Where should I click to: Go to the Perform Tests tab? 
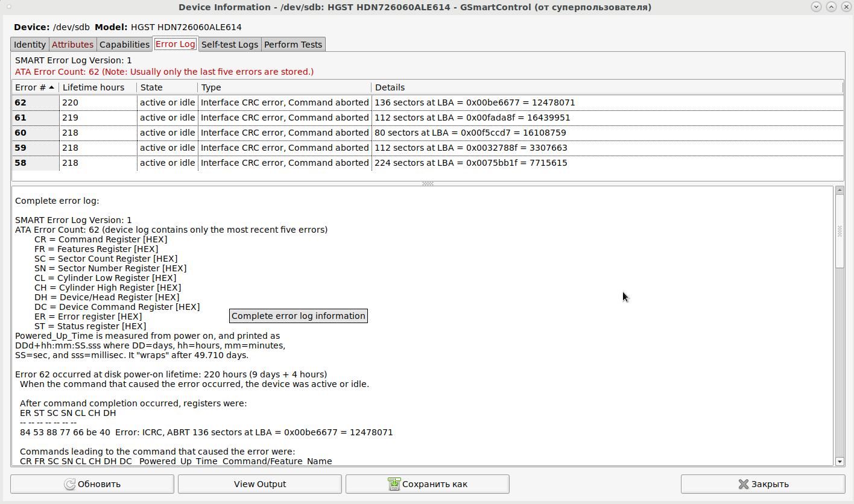point(293,45)
